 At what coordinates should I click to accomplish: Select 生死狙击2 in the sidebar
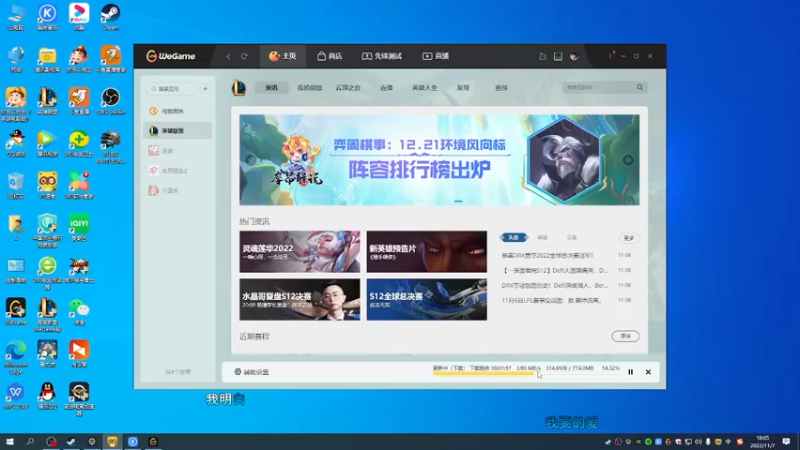click(x=177, y=170)
